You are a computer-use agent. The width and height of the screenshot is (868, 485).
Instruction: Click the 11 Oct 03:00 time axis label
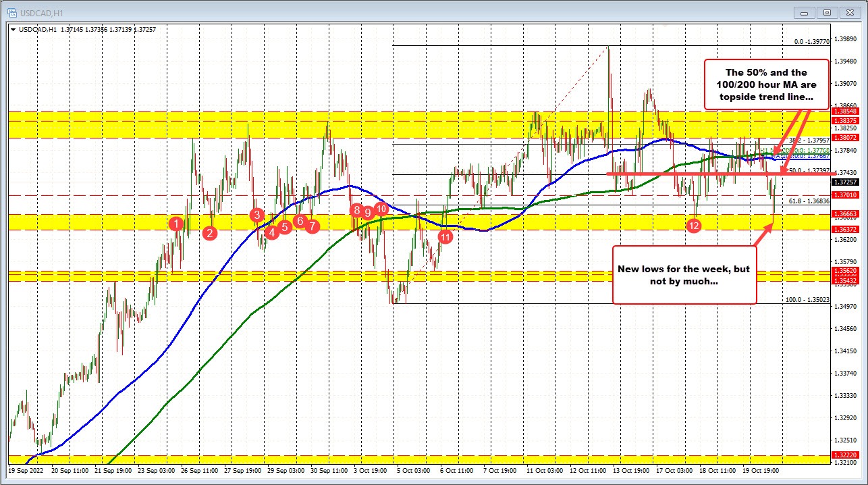[x=545, y=470]
